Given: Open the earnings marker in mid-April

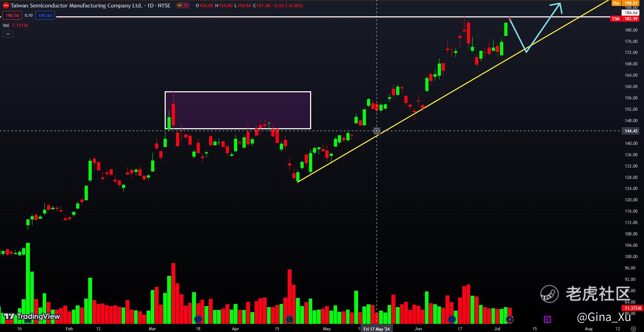Looking at the screenshot, I should tap(289, 319).
